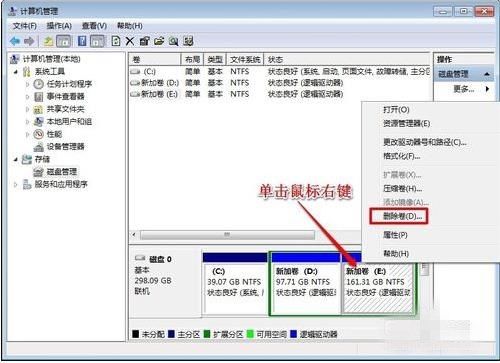The image size is (500, 363).
Task: Click the black X delete toolbar icon
Action: pos(130,41)
